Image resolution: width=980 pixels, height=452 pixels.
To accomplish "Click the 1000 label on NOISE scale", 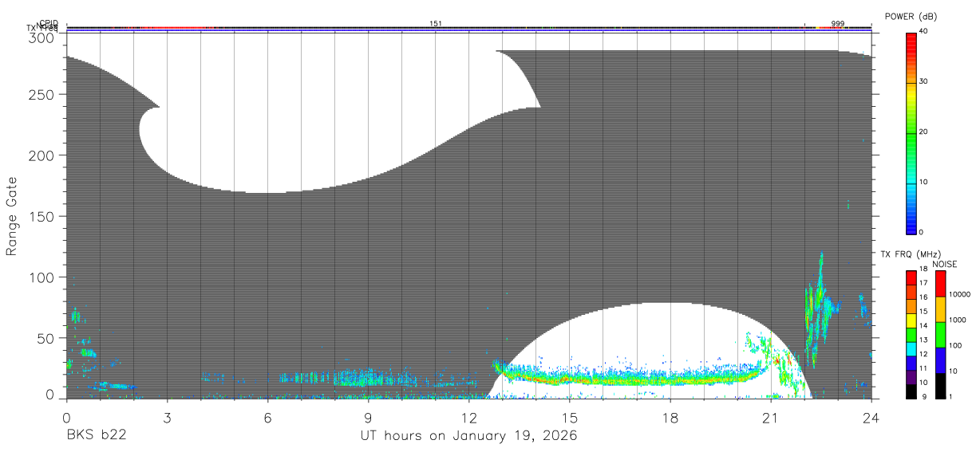I will point(957,320).
